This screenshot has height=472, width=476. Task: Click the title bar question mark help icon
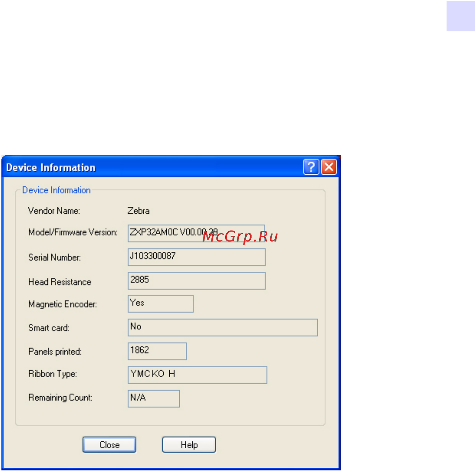(x=311, y=167)
